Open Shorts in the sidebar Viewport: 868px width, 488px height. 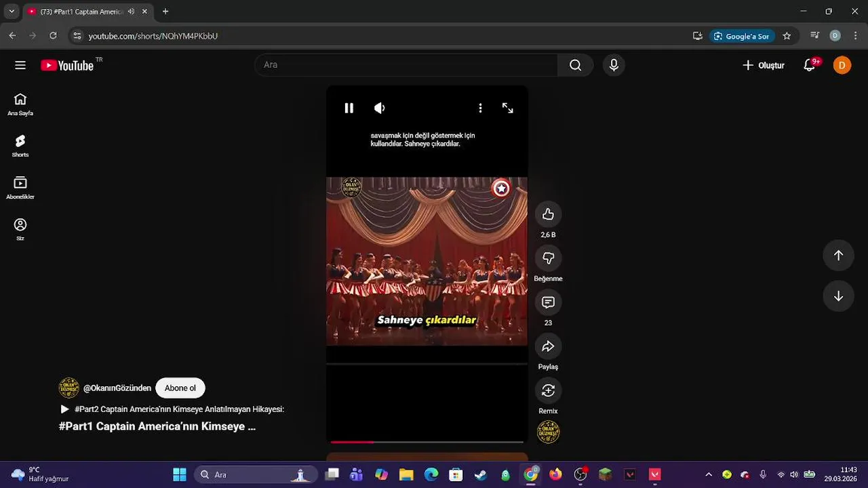click(20, 146)
